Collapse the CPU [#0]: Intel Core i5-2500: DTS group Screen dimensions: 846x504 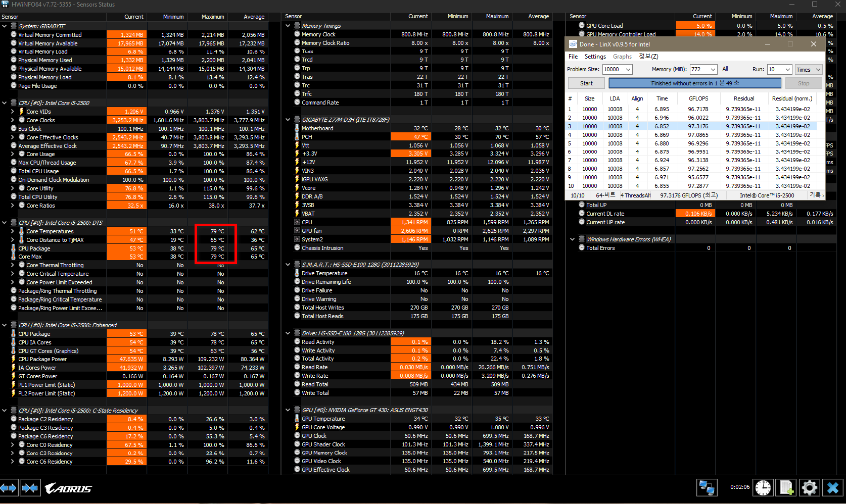[5, 223]
